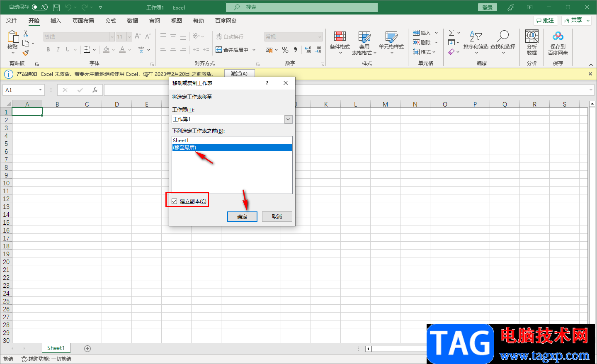
Task: Click Cancel (取消) in the dialog
Action: 277,216
